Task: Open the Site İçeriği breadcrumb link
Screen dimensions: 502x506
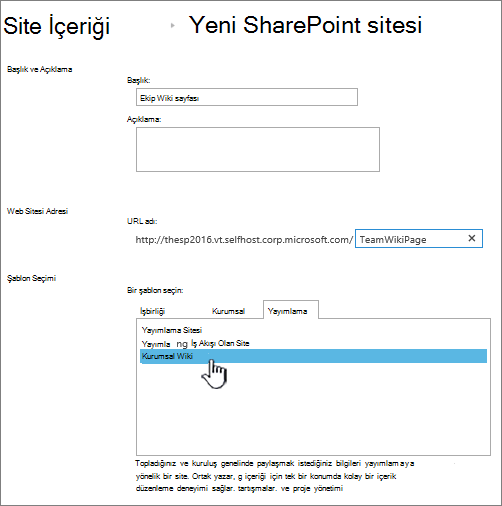Action: coord(57,26)
